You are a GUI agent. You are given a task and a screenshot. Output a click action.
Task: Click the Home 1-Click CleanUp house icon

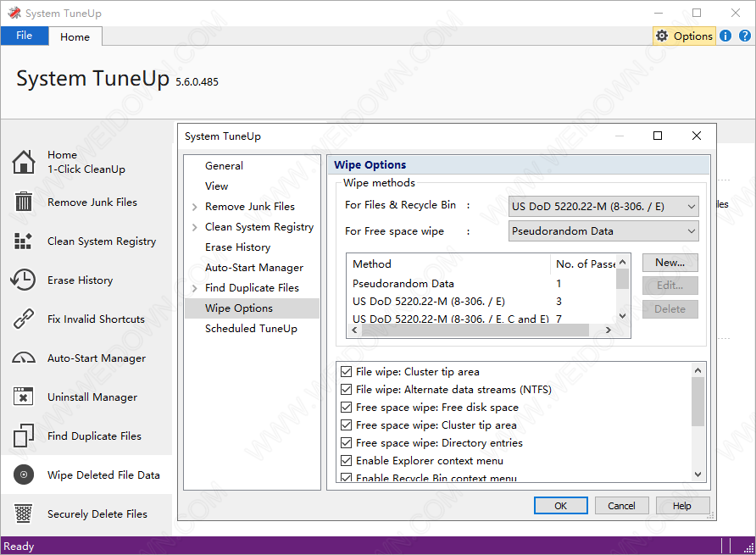(23, 162)
